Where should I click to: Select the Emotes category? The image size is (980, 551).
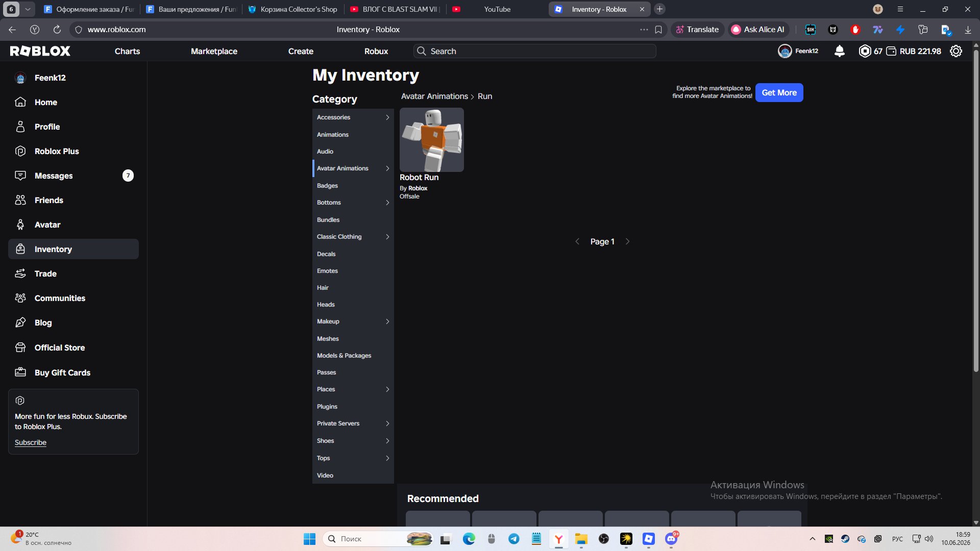click(353, 271)
